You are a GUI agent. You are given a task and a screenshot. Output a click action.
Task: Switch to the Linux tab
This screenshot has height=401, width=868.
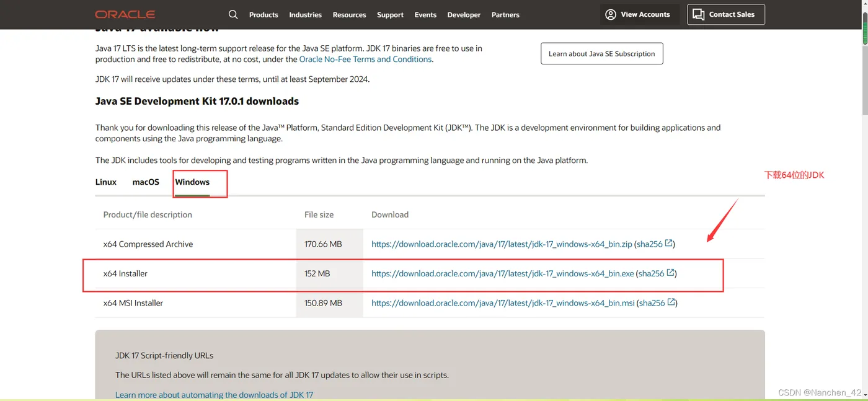coord(106,182)
